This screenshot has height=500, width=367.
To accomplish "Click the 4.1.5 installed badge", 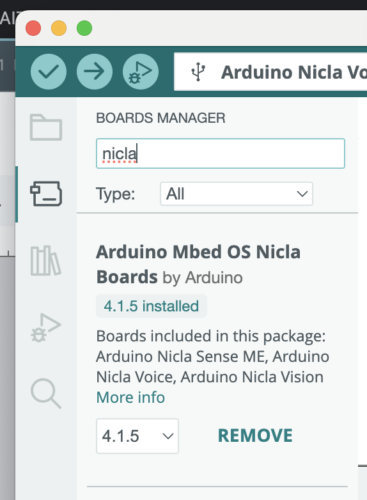I will pos(151,306).
